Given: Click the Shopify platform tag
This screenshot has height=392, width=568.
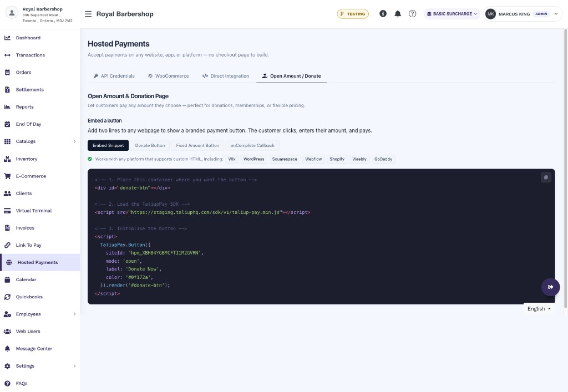Looking at the screenshot, I should click(337, 159).
